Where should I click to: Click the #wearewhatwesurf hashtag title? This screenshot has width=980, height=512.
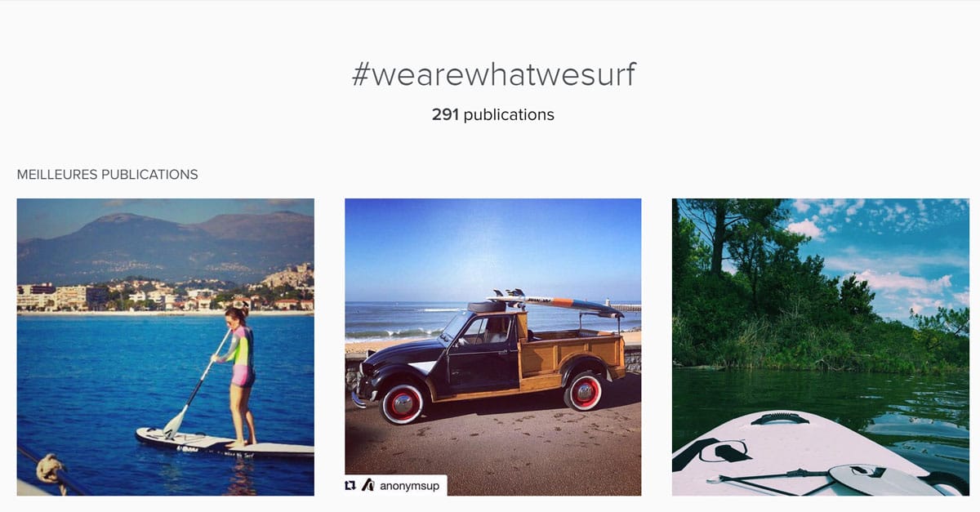[x=493, y=75]
